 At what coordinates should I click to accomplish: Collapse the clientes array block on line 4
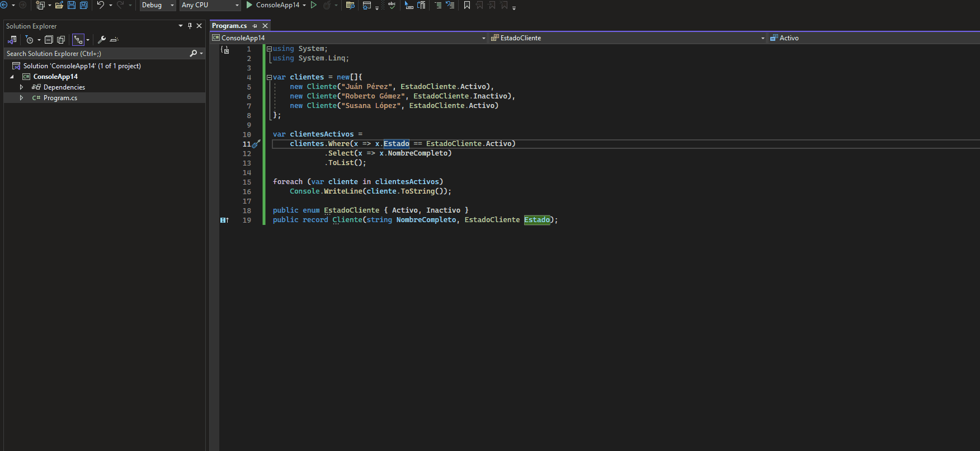pyautogui.click(x=269, y=77)
